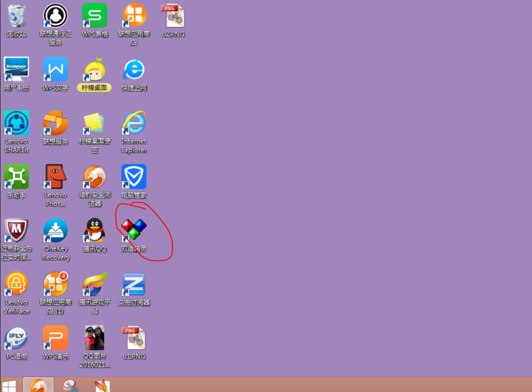Click the 柠檬桌面 desktop icon
This screenshot has height=392, width=532.
95,69
